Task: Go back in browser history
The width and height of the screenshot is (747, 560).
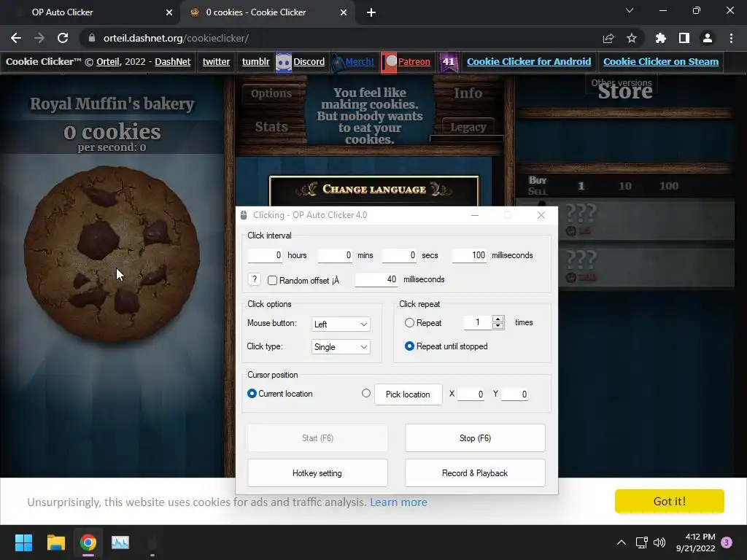Action: tap(16, 38)
